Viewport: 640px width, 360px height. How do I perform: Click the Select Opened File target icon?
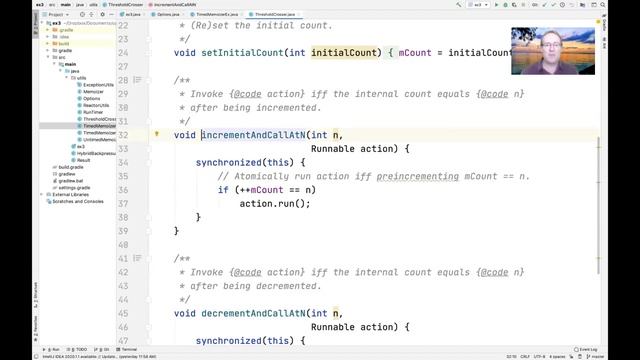pos(82,14)
